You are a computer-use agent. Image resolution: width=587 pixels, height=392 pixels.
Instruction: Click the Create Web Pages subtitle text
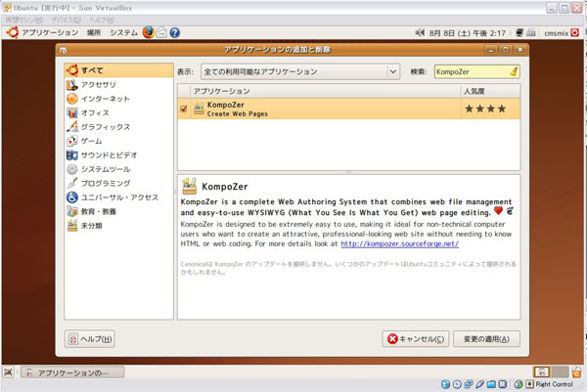[x=238, y=113]
